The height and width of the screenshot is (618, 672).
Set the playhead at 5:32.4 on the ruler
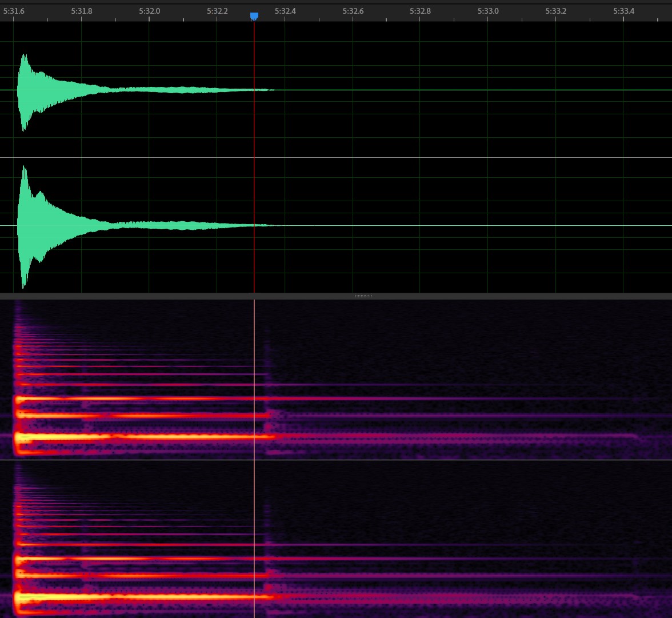pyautogui.click(x=285, y=11)
